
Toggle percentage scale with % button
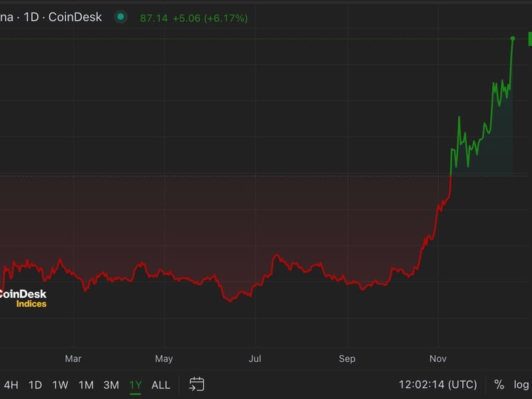pos(499,384)
